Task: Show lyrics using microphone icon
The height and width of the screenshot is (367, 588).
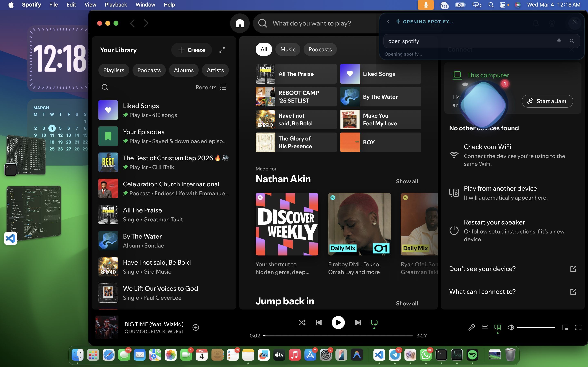Action: point(471,327)
